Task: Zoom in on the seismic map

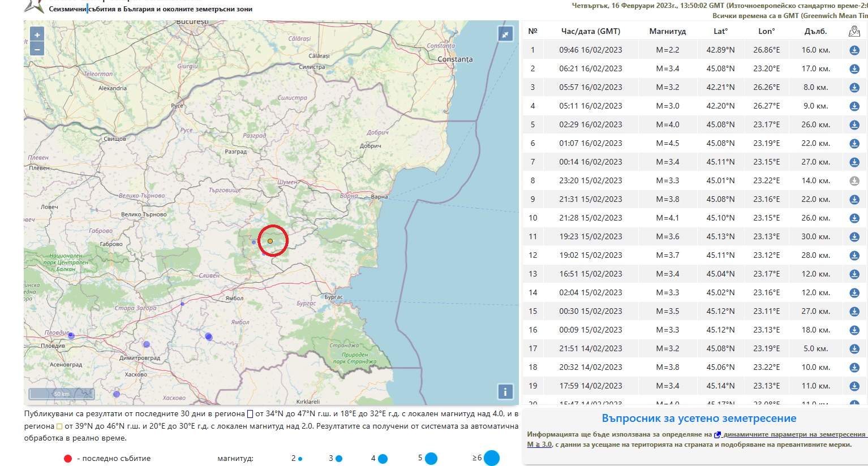Action: (37, 35)
